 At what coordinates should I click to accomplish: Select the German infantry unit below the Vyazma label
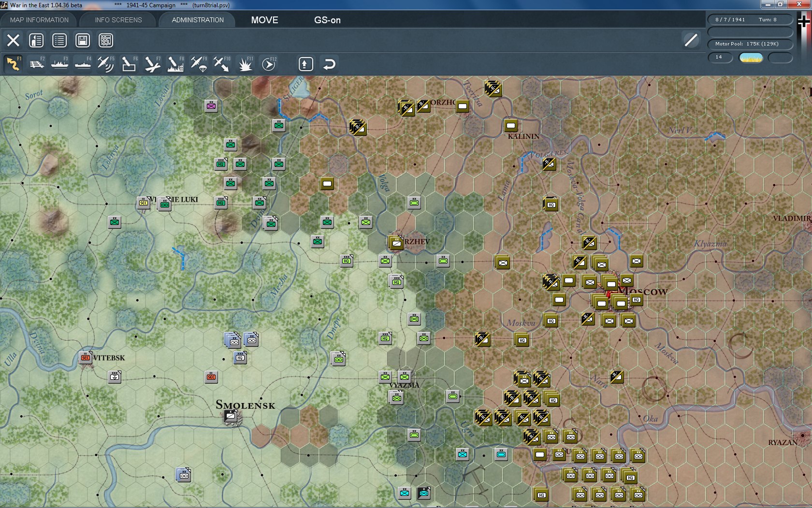pyautogui.click(x=396, y=397)
